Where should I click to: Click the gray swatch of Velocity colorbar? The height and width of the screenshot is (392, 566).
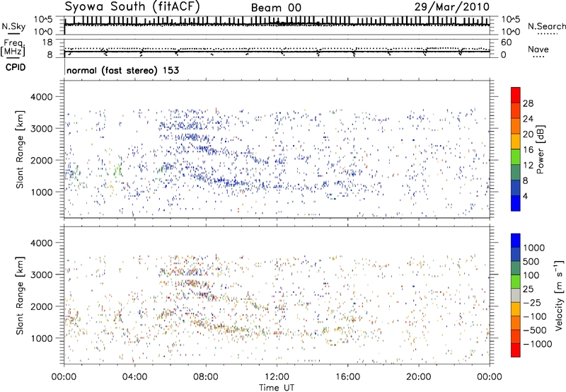click(516, 296)
